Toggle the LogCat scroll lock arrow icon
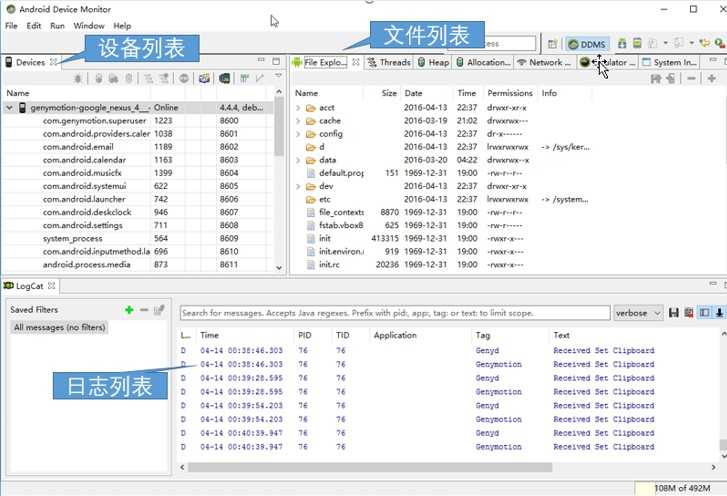 pos(719,313)
